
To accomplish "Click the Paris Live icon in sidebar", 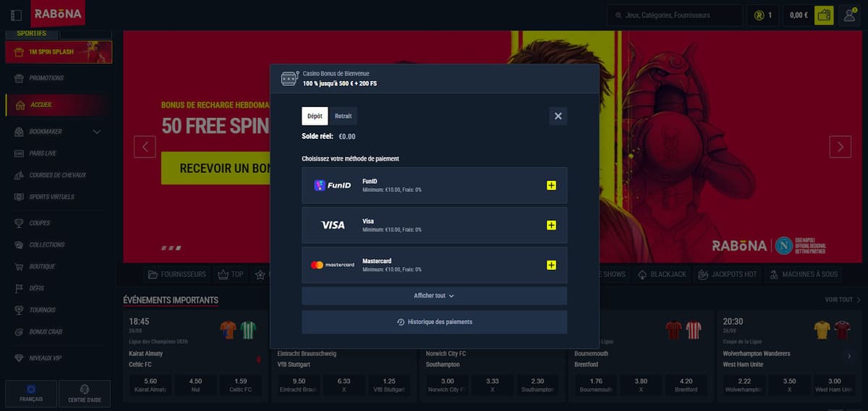I will click(19, 153).
